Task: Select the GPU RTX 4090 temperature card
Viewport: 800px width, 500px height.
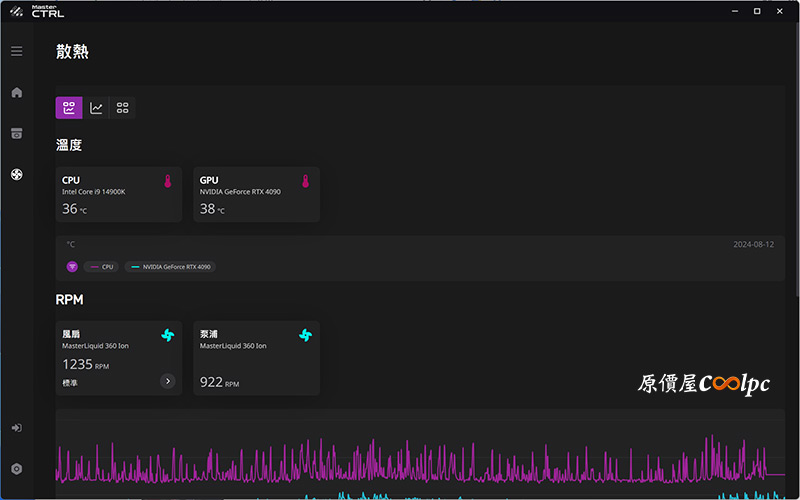Action: click(x=257, y=194)
